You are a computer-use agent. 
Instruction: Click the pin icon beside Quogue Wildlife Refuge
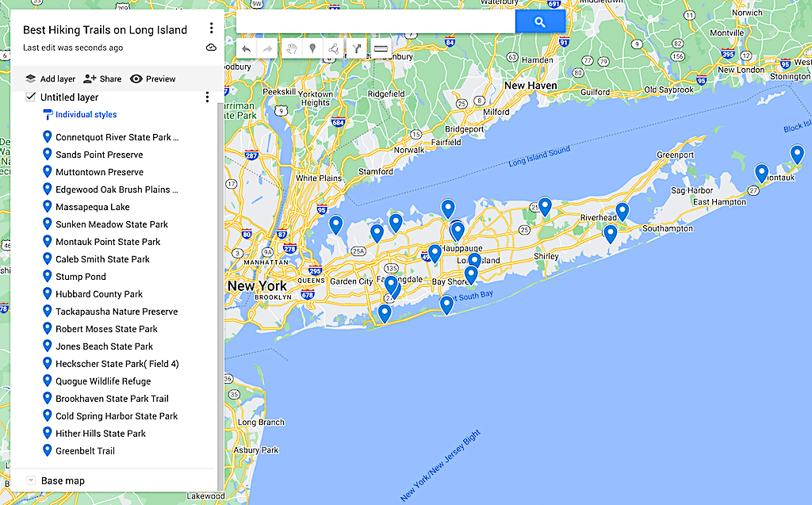47,381
